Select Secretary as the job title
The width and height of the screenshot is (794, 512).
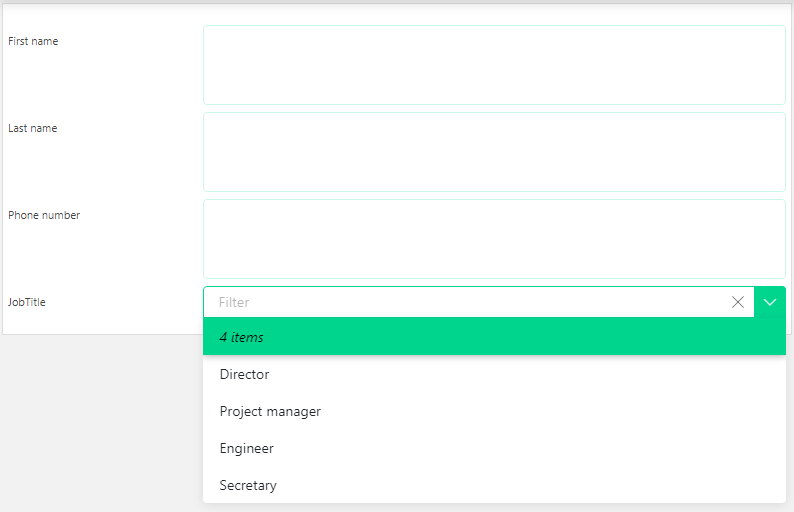coord(494,485)
